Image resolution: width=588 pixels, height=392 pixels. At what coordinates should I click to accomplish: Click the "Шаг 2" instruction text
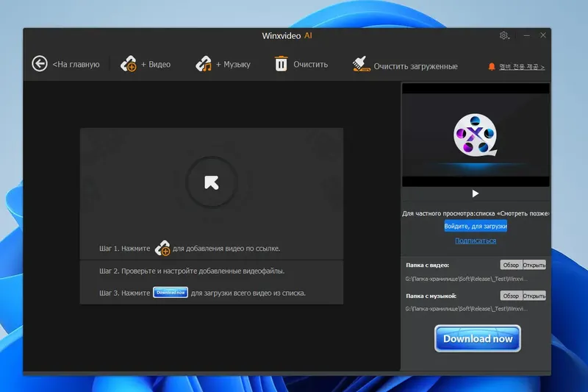[192, 271]
